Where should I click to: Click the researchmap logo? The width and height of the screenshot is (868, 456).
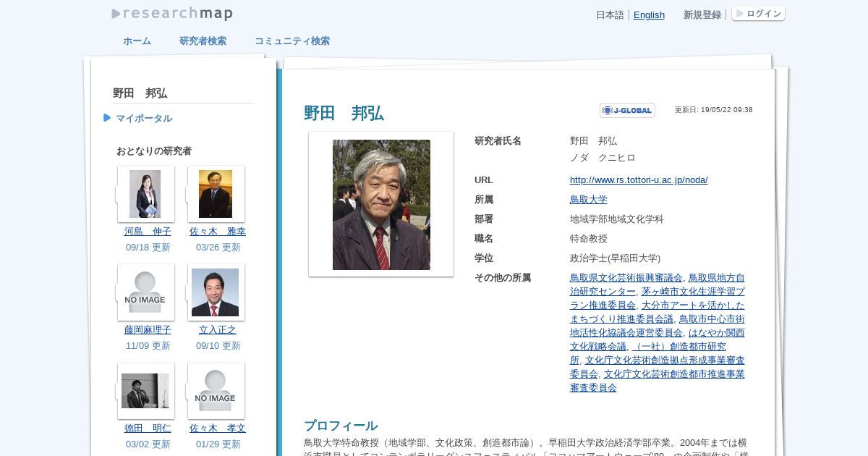click(x=172, y=14)
